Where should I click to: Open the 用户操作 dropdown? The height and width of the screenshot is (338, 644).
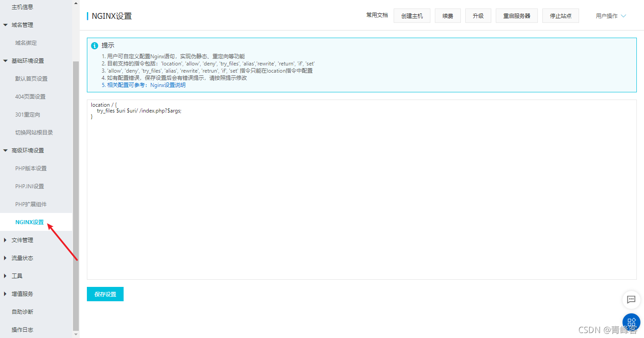point(611,16)
